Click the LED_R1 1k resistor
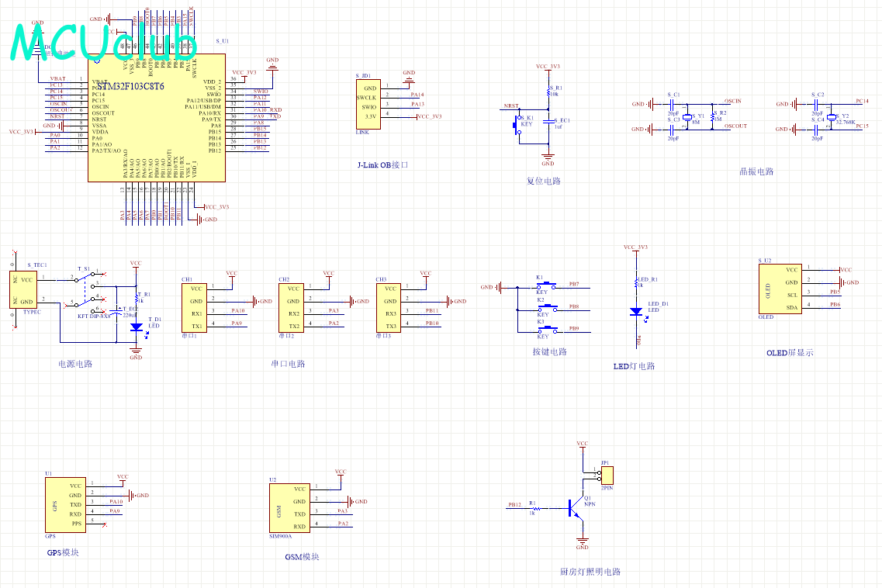 [636, 282]
